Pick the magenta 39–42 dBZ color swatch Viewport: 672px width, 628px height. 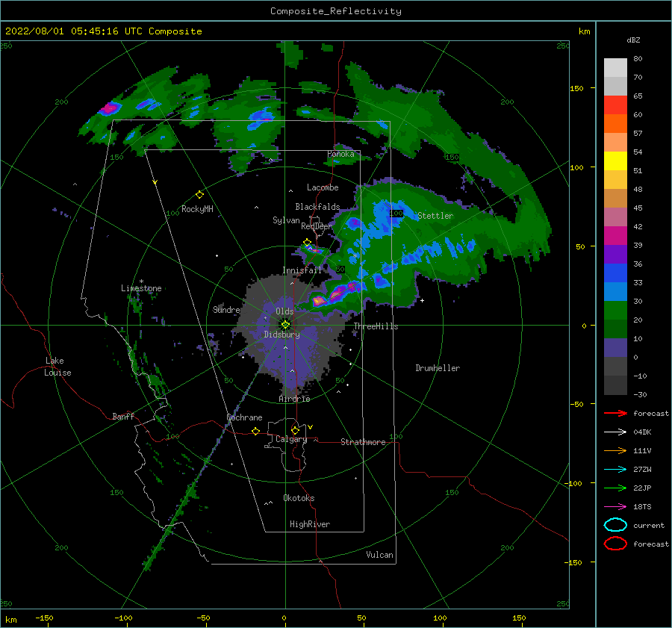pos(615,236)
